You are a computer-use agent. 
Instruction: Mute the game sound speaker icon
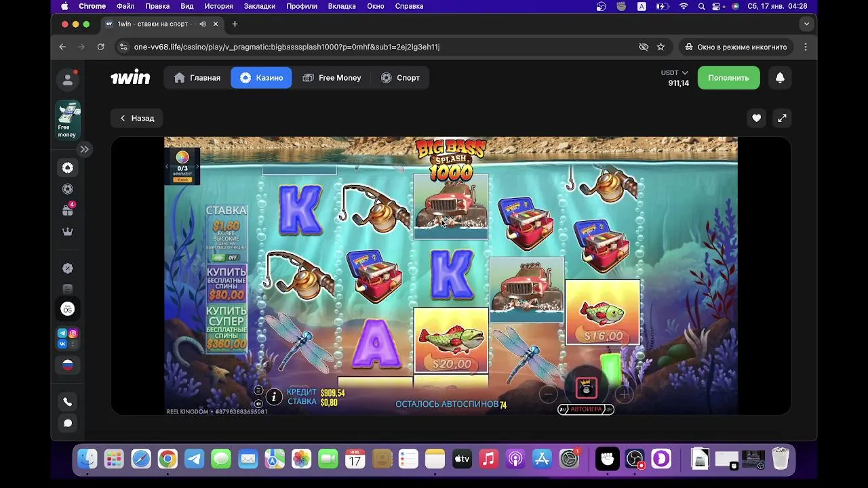tap(258, 403)
